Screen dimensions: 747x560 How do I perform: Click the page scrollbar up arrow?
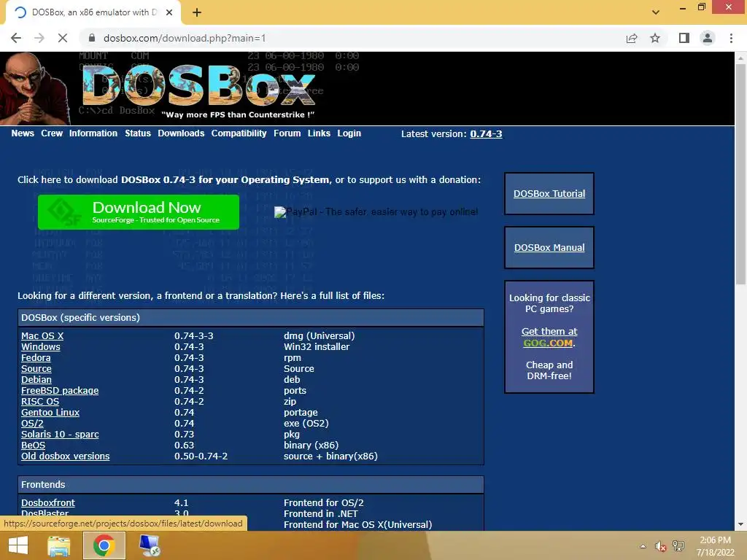click(740, 58)
